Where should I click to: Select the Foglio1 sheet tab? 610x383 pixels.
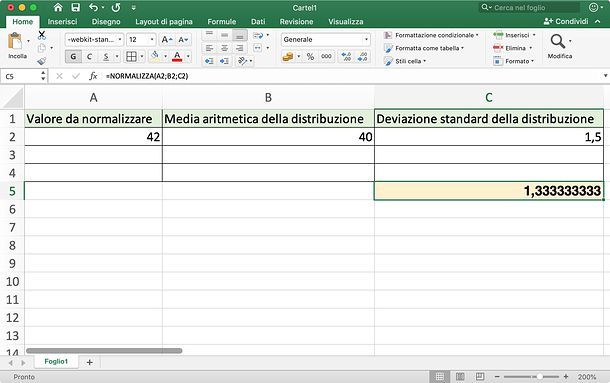pos(56,362)
